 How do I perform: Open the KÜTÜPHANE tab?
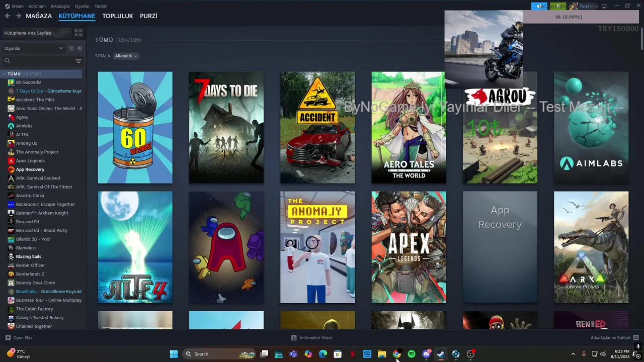tap(77, 16)
